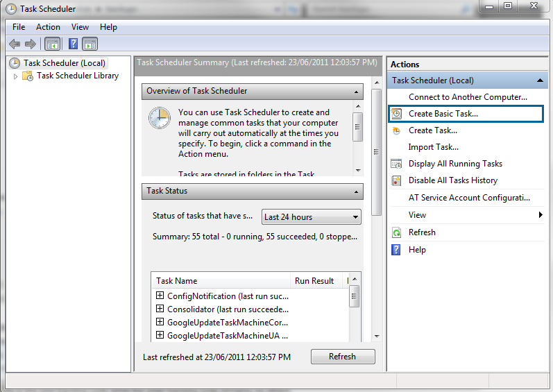Expand the Consolidator task row

click(x=160, y=309)
